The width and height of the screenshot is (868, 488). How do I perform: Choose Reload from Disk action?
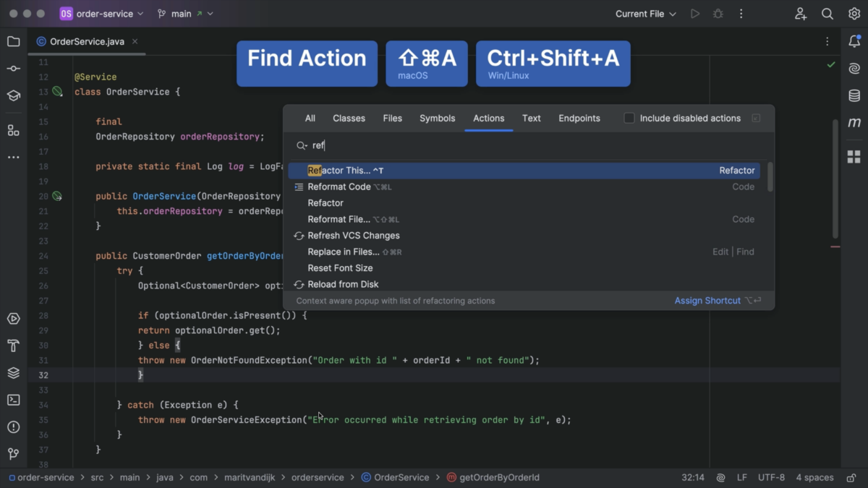(x=524, y=284)
